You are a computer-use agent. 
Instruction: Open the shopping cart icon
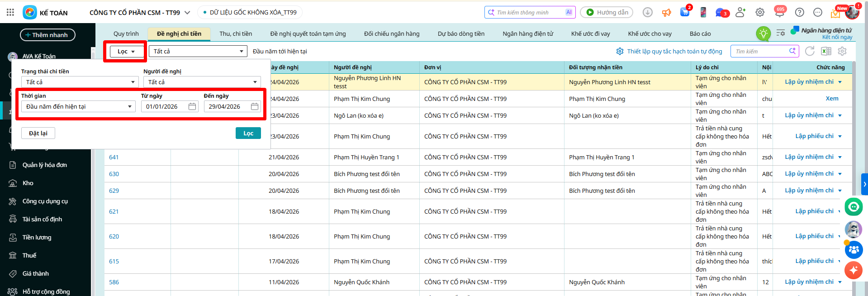tap(685, 13)
